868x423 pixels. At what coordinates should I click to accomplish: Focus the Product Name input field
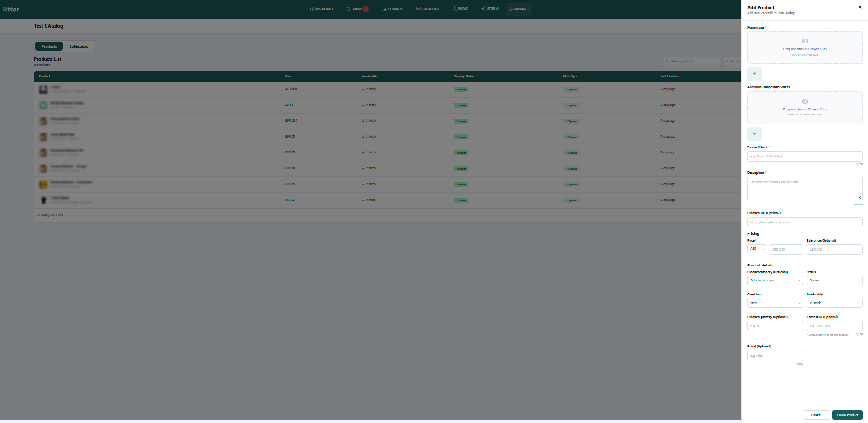(805, 157)
